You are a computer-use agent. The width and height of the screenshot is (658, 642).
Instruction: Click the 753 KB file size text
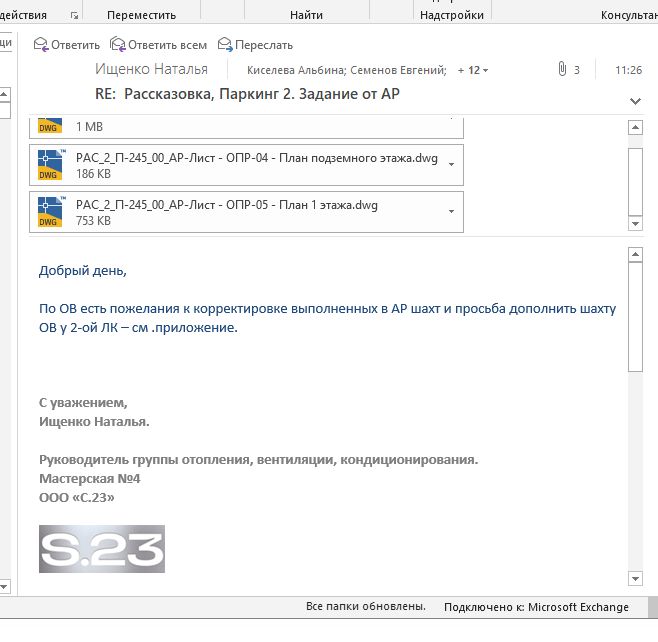coord(93,221)
